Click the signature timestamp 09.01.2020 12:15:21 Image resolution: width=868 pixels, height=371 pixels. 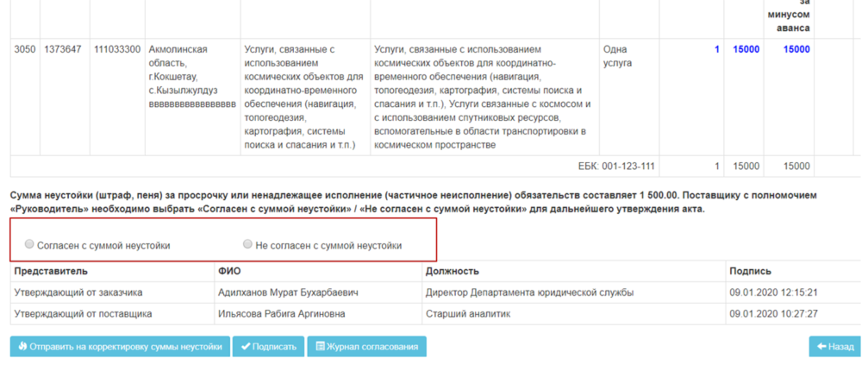(773, 292)
